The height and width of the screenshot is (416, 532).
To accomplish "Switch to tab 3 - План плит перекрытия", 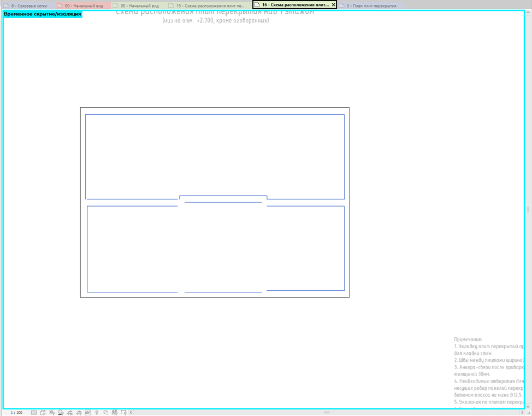I will pos(371,5).
